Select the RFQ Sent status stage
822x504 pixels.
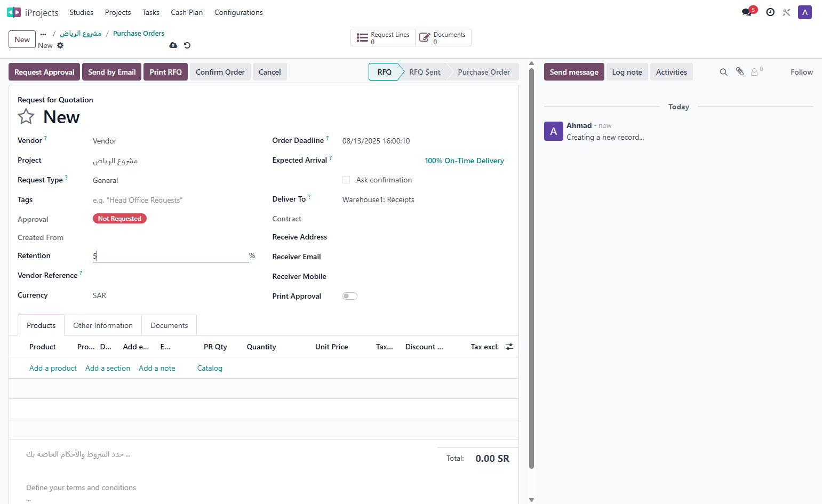pyautogui.click(x=425, y=72)
